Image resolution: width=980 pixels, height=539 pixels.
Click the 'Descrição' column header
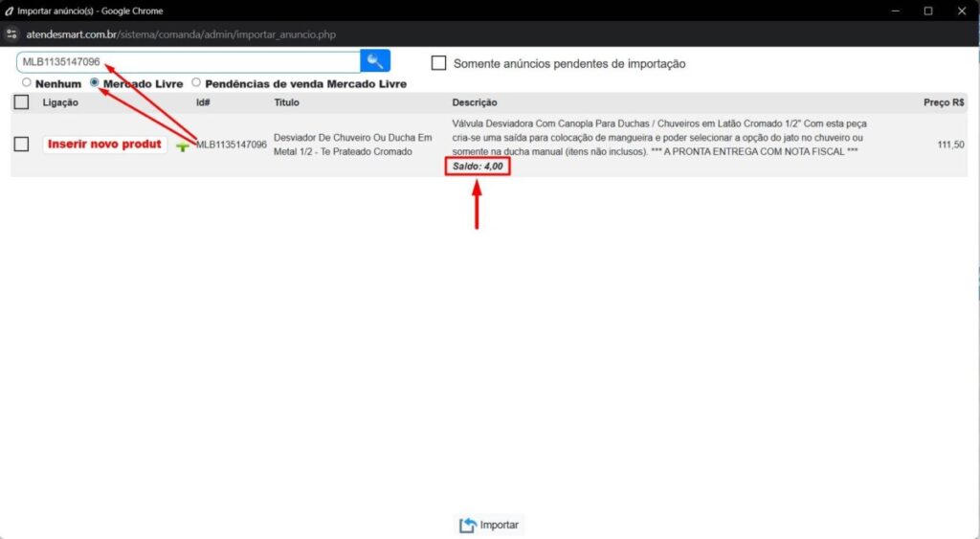pos(475,102)
